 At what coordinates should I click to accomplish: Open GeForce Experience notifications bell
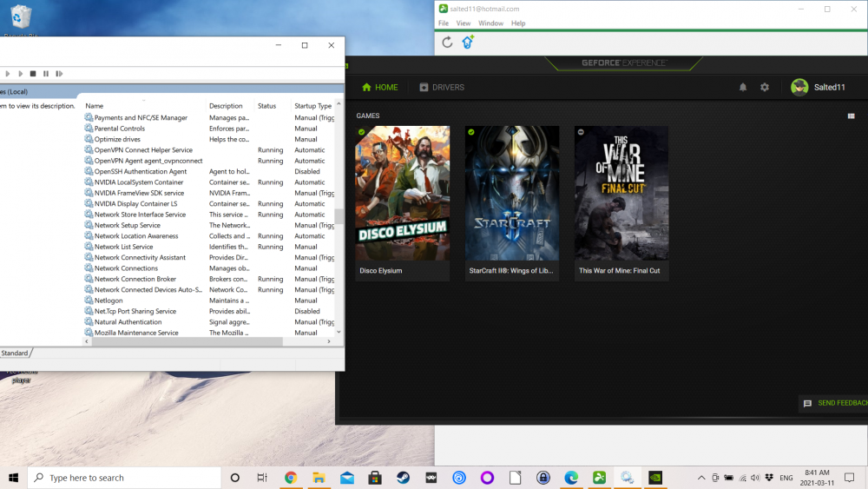click(743, 88)
